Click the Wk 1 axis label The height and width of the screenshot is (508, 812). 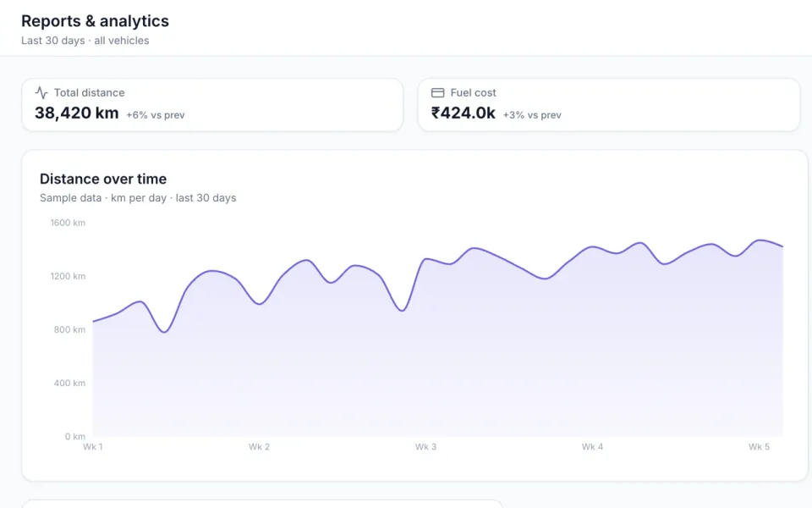93,447
